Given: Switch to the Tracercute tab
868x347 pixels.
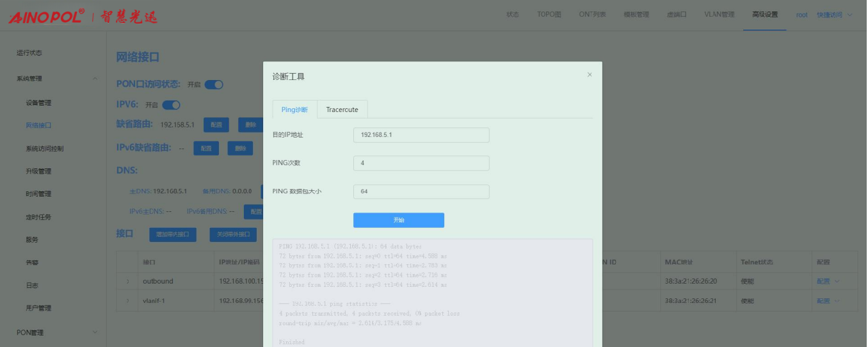Looking at the screenshot, I should click(x=342, y=109).
